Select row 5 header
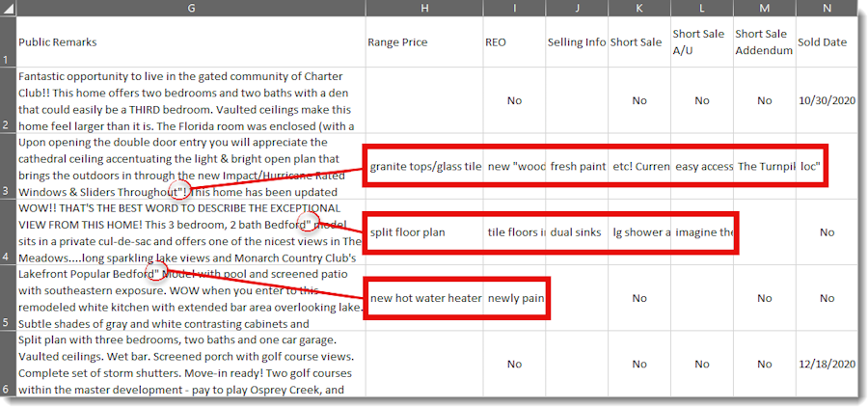This screenshot has height=407, width=868. pyautogui.click(x=8, y=298)
